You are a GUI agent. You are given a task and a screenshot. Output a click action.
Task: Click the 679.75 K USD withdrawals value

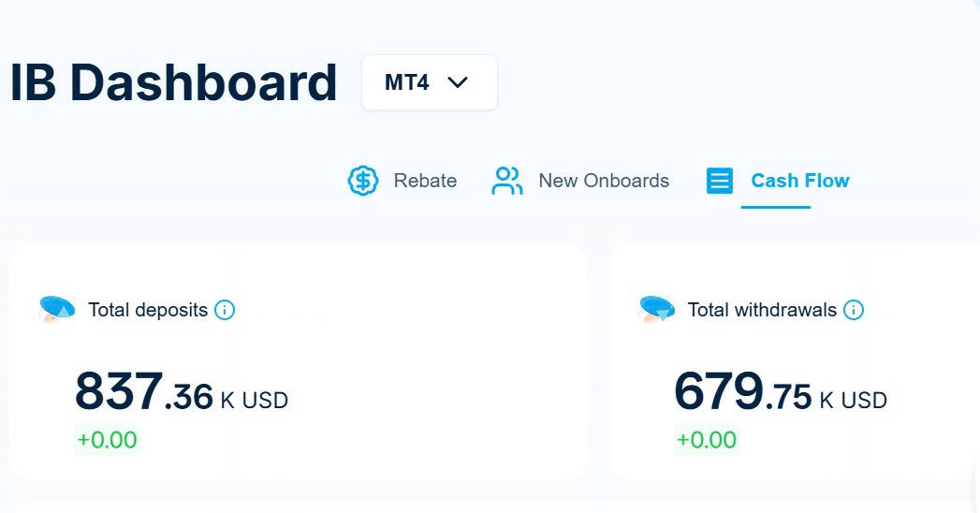coord(780,393)
